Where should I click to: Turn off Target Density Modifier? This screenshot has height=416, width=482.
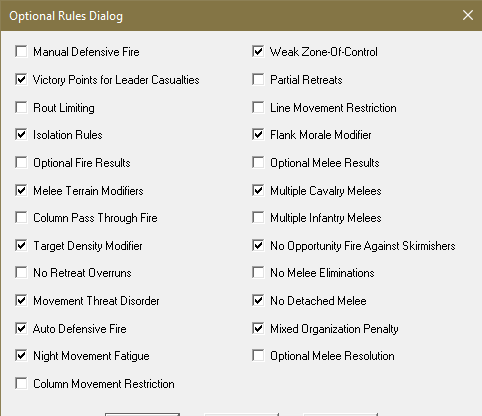pyautogui.click(x=21, y=246)
